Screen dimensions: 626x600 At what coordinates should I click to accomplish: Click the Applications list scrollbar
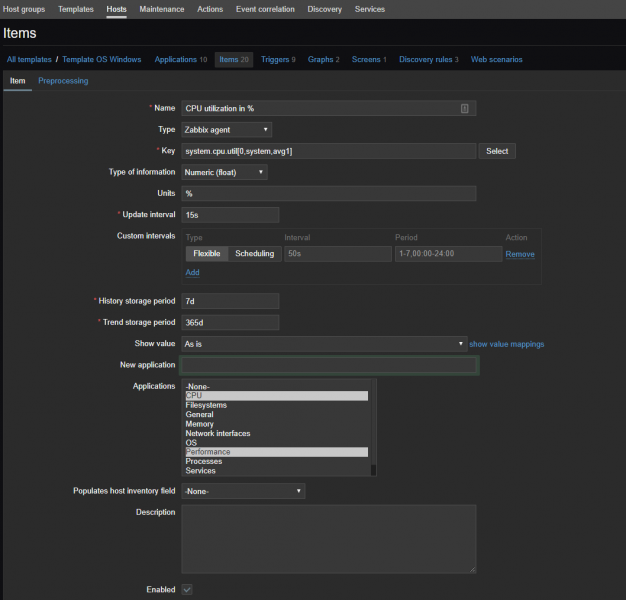373,428
